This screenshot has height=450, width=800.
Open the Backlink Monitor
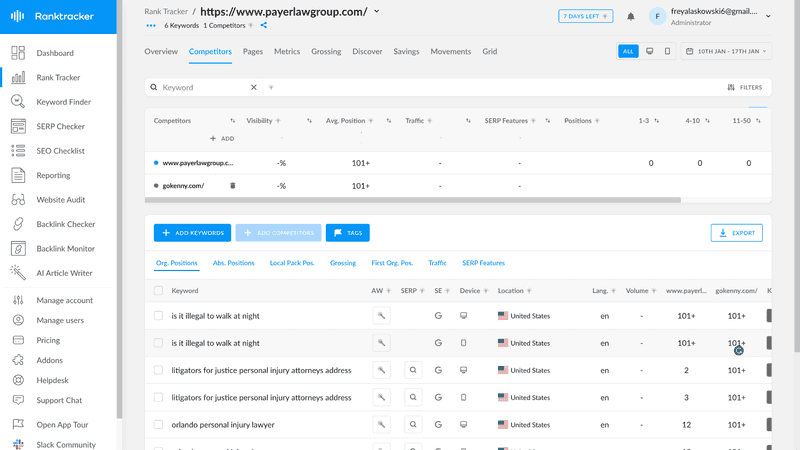point(65,249)
